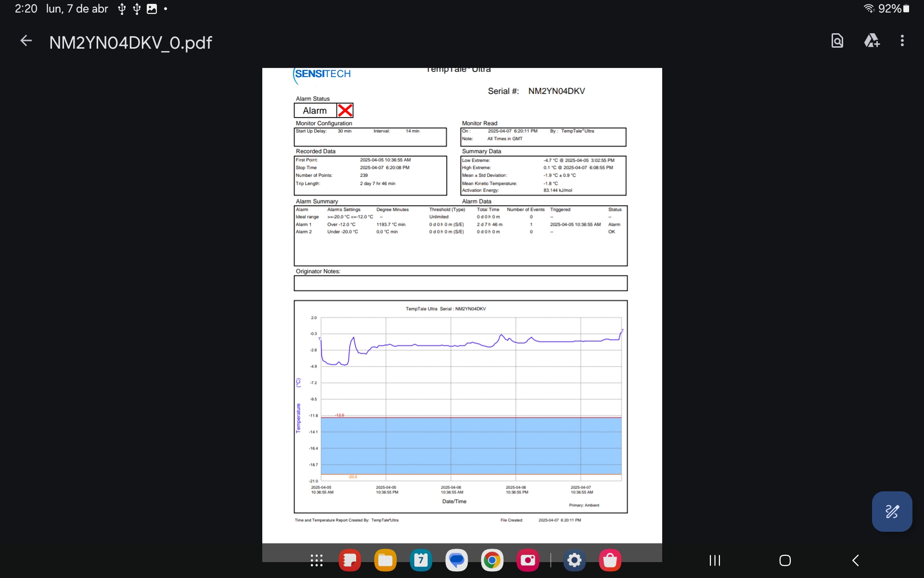
Task: Tap the home navigation button
Action: click(785, 560)
